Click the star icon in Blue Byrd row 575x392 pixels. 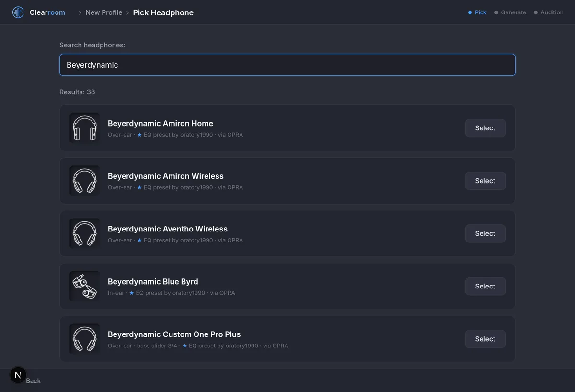coord(132,293)
